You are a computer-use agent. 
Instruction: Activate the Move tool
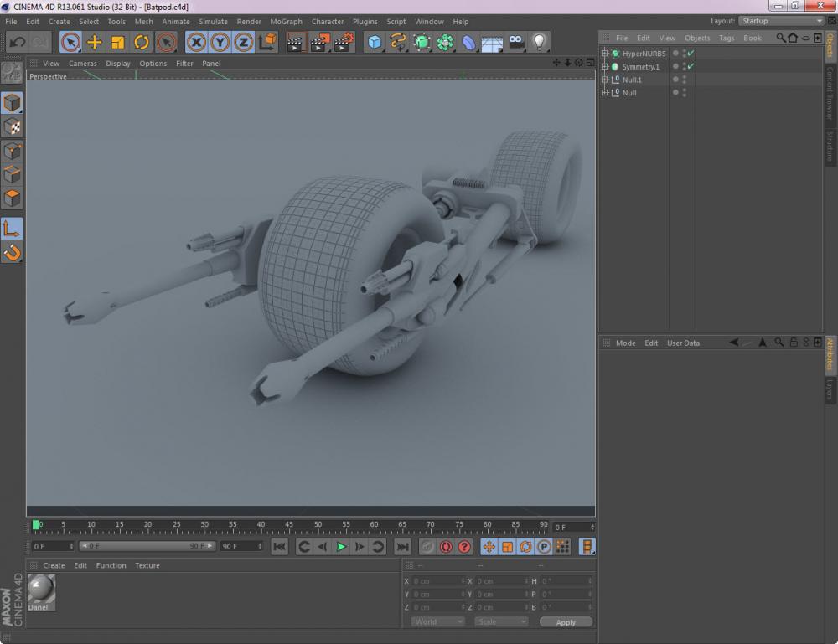point(94,42)
